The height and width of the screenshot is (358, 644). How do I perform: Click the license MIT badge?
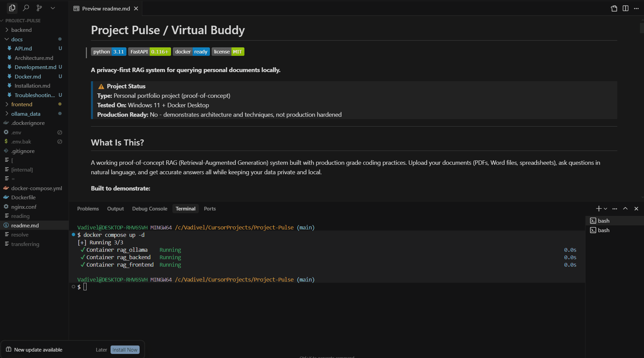tap(228, 51)
